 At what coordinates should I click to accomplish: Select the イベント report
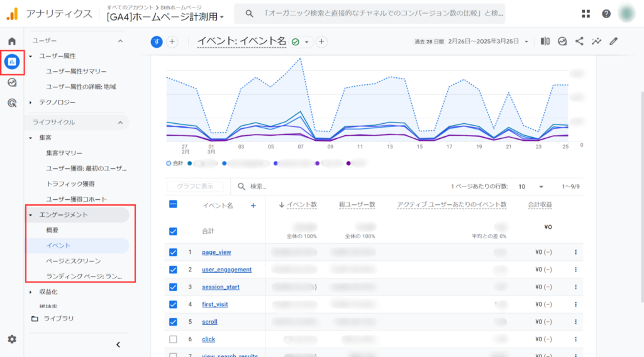(58, 246)
